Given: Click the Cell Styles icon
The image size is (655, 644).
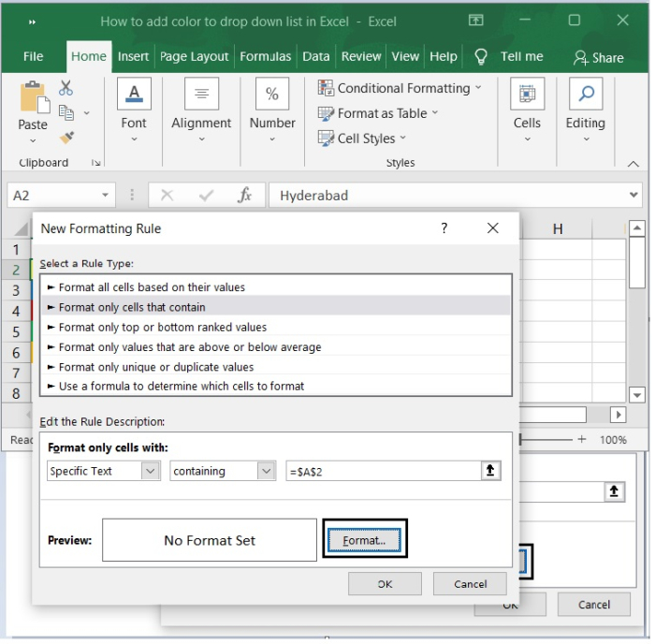Looking at the screenshot, I should tap(326, 139).
